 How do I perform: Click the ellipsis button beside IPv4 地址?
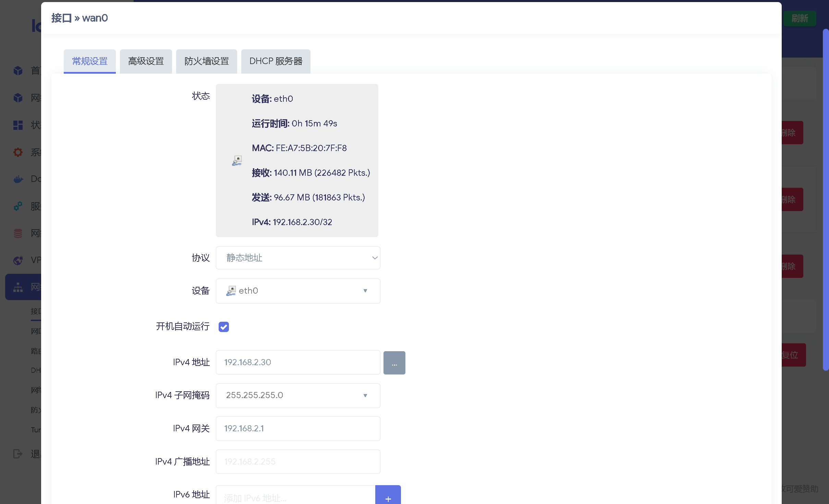(394, 363)
